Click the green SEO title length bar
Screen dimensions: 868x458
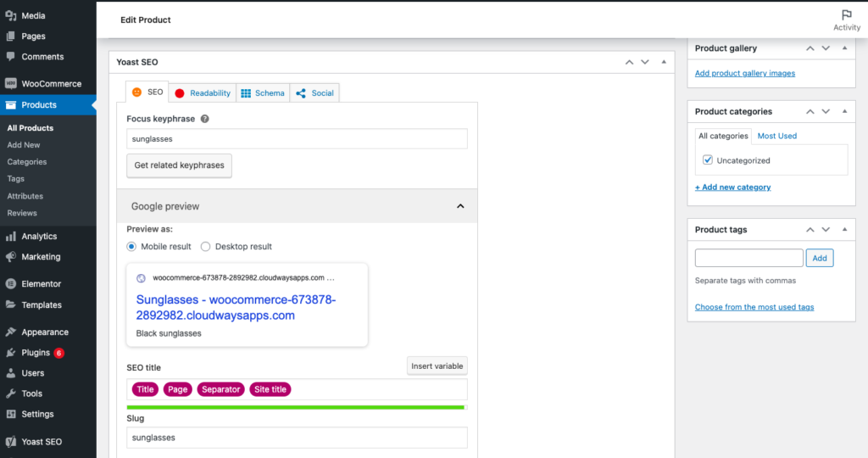(297, 407)
